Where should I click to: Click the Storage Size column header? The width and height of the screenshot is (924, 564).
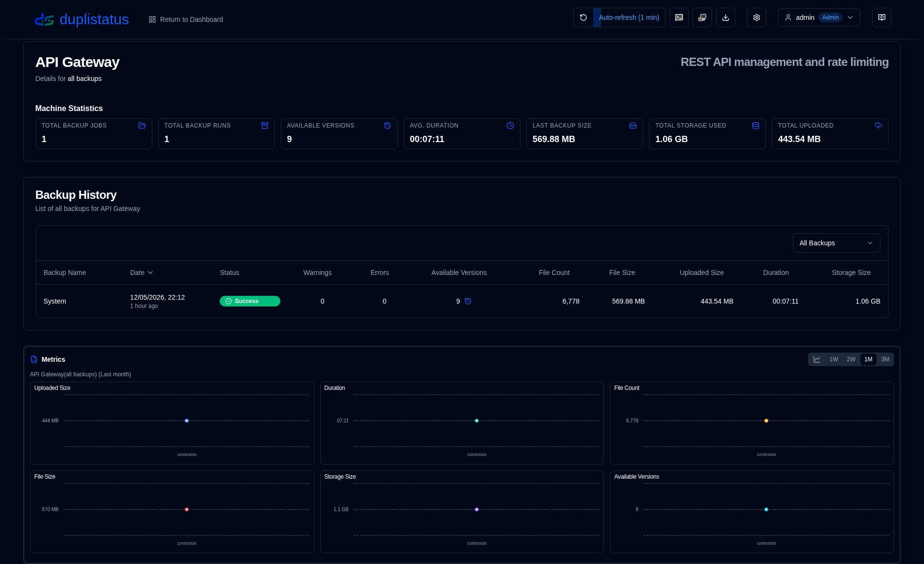(x=851, y=273)
